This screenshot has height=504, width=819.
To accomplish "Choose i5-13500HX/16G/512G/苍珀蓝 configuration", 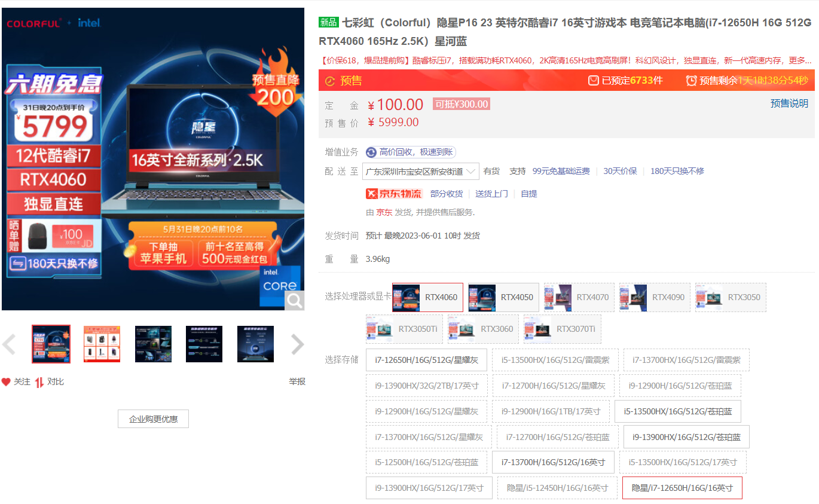I will (678, 411).
